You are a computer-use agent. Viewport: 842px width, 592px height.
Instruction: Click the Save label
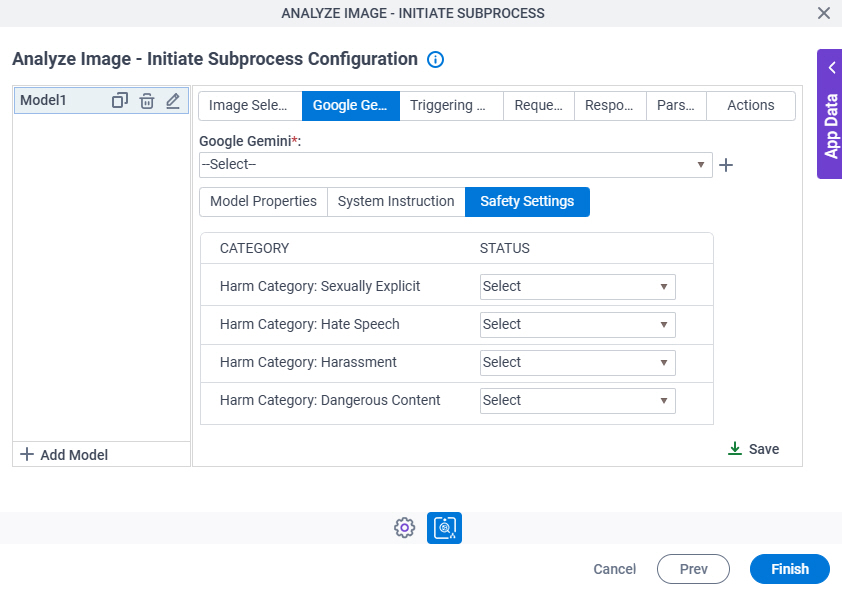764,449
